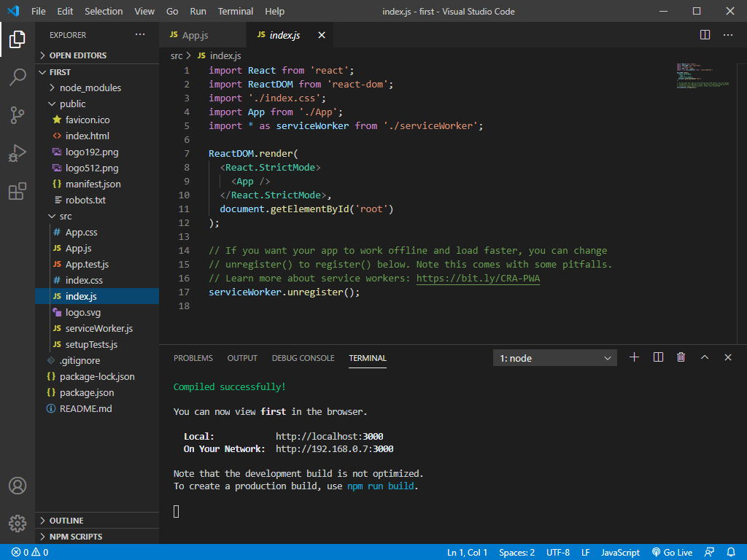Screen dimensions: 747x560
Task: Kill the terminal with trash icon
Action: (x=681, y=357)
